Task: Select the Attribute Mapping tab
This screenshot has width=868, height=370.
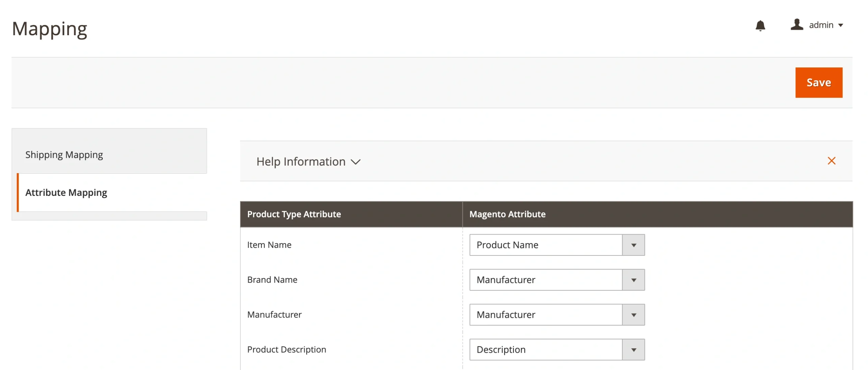Action: point(66,192)
